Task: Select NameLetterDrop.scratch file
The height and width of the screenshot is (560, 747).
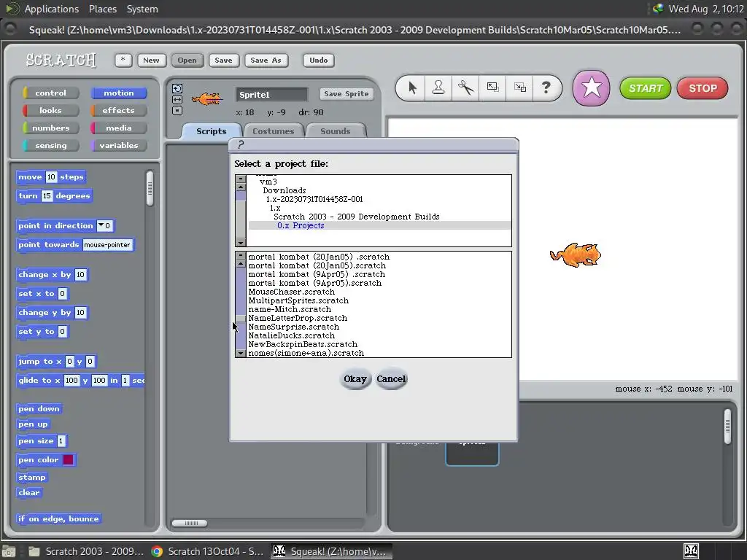Action: coord(298,318)
